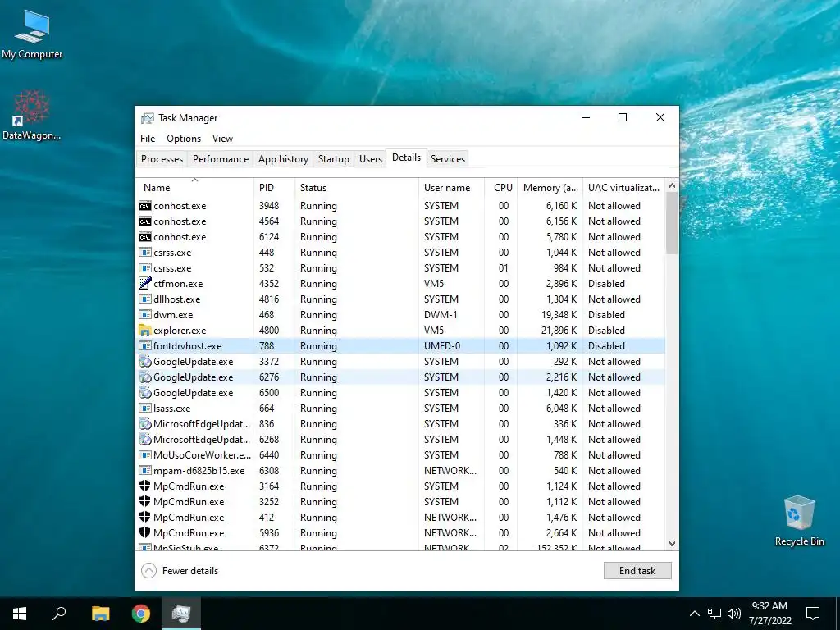The height and width of the screenshot is (630, 840).
Task: Click memory value 19,348 K
Action: 559,314
